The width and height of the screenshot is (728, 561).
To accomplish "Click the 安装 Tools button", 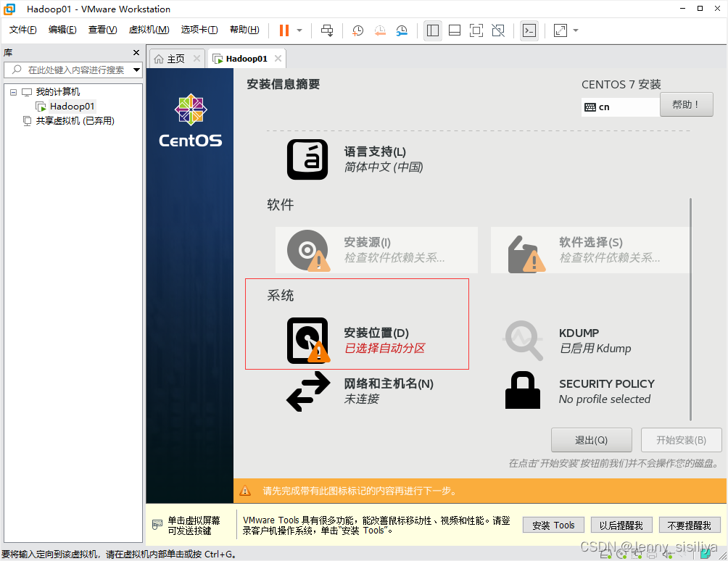I will tap(553, 525).
